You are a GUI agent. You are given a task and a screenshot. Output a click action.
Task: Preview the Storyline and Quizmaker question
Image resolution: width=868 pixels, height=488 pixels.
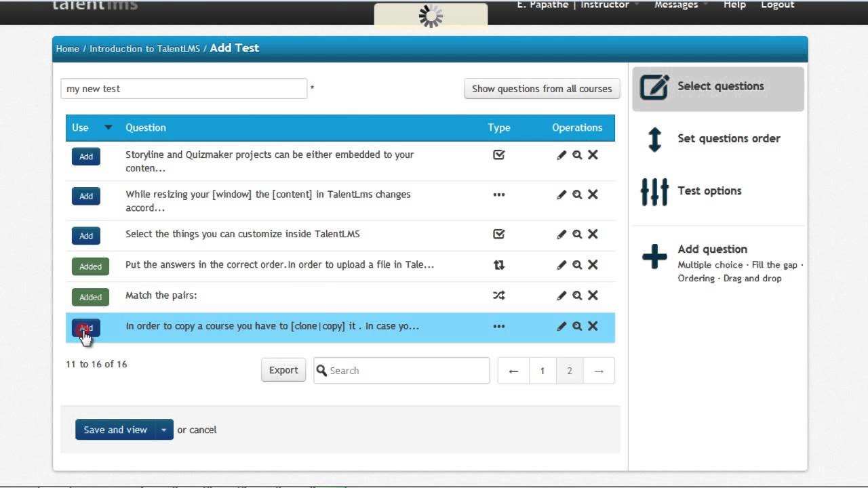coord(577,155)
